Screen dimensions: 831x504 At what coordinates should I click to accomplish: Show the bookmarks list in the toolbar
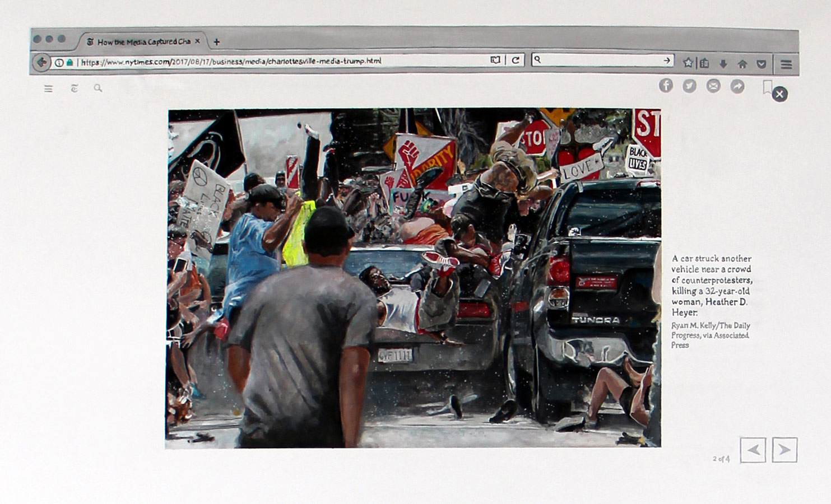pyautogui.click(x=705, y=63)
